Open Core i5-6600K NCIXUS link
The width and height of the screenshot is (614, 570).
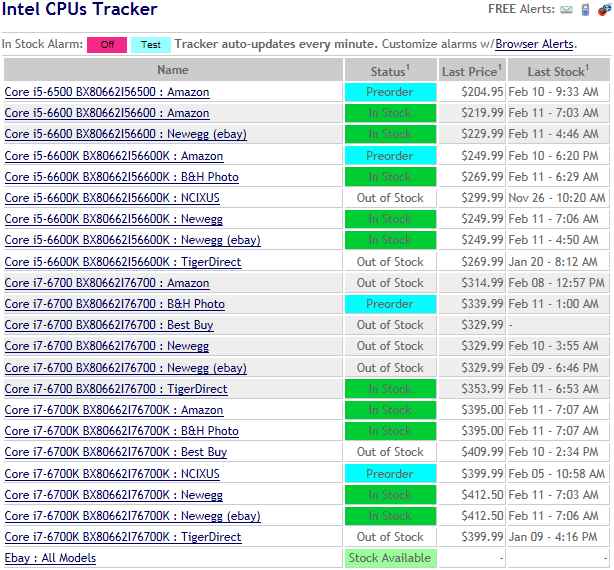tap(112, 198)
